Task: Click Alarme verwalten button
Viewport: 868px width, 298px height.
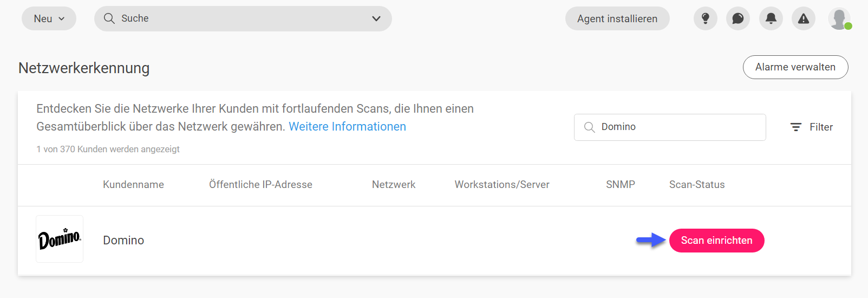Action: point(795,67)
